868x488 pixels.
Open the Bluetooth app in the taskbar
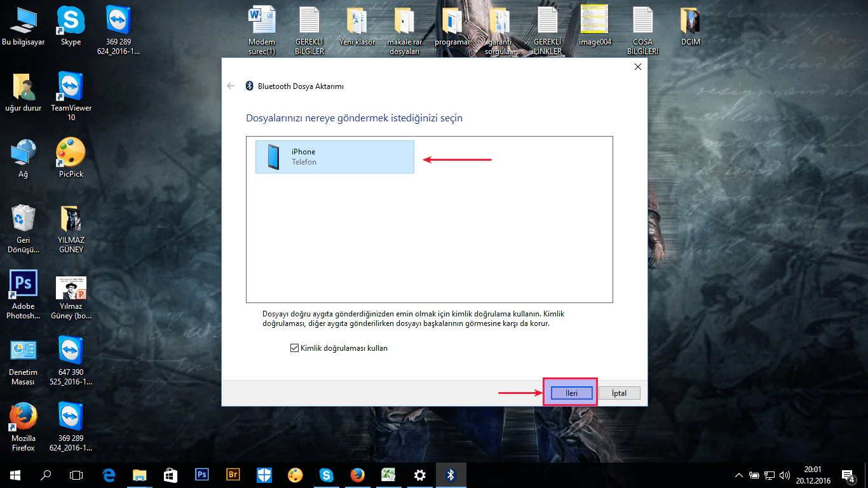point(451,475)
